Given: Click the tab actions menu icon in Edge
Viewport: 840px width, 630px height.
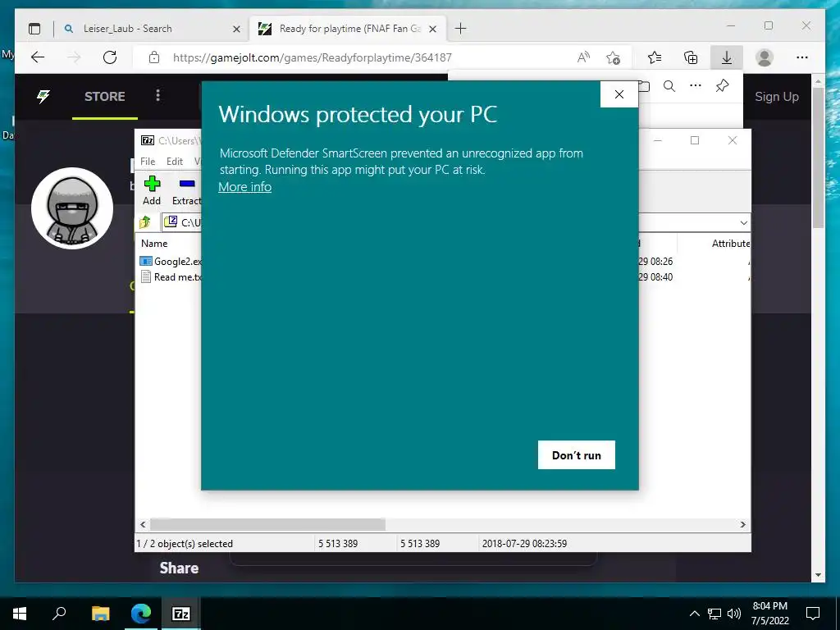Looking at the screenshot, I should [x=34, y=29].
